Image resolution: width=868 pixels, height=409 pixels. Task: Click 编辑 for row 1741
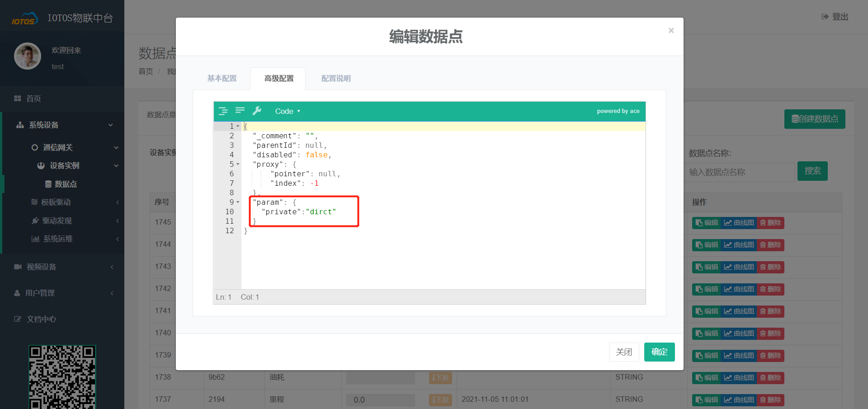pos(707,311)
